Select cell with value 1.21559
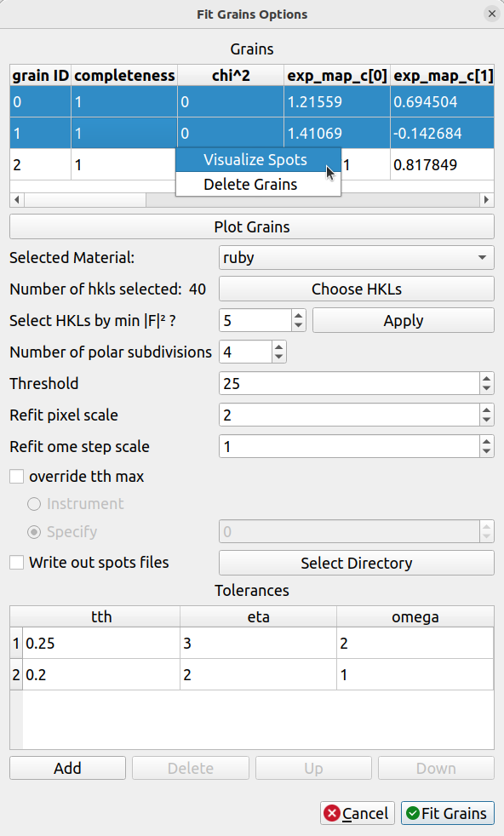Viewport: 504px width, 836px height. (x=337, y=102)
